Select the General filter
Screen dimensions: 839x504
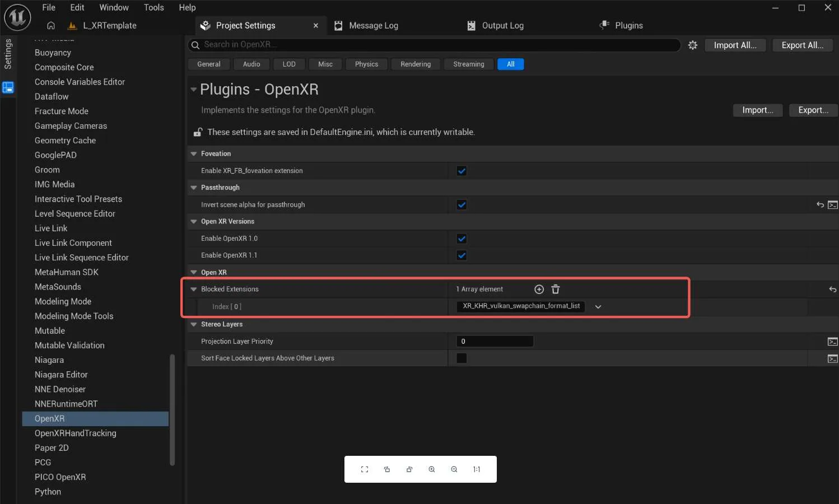click(x=209, y=64)
